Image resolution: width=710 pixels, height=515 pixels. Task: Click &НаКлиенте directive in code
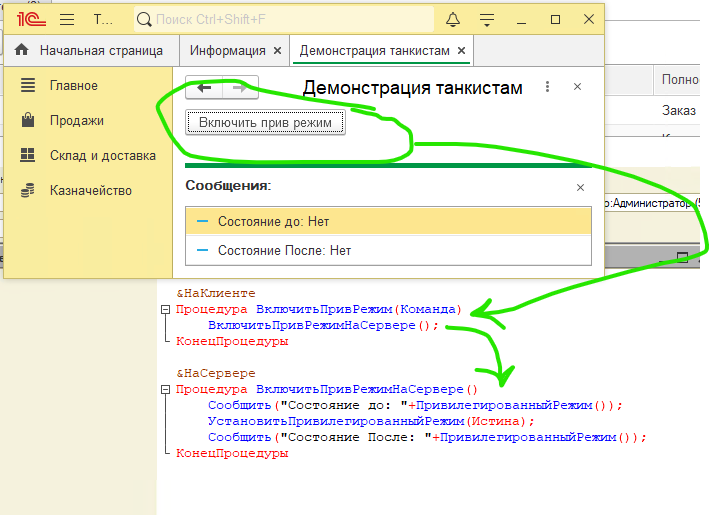216,293
